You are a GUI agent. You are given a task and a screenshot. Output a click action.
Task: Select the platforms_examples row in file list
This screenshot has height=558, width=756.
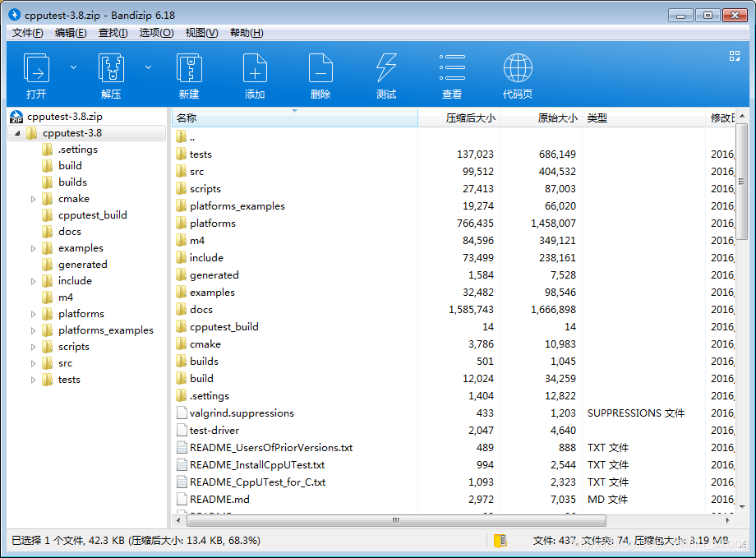tap(454, 206)
